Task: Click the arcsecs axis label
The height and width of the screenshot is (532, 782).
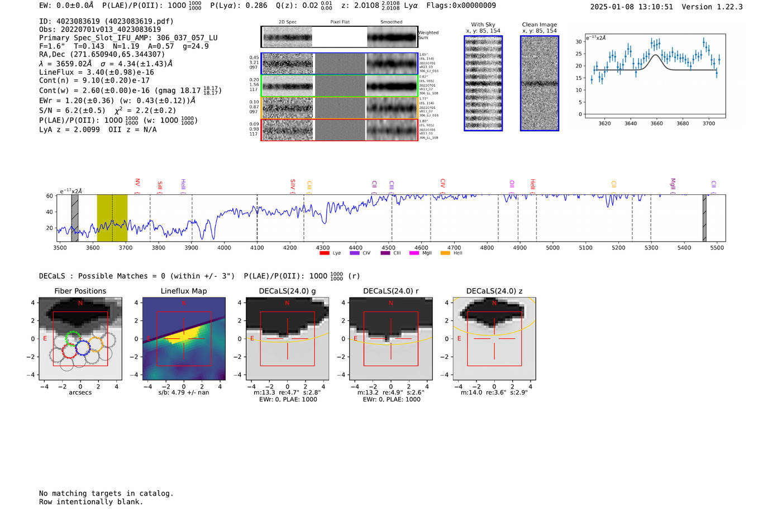Action: click(x=80, y=392)
